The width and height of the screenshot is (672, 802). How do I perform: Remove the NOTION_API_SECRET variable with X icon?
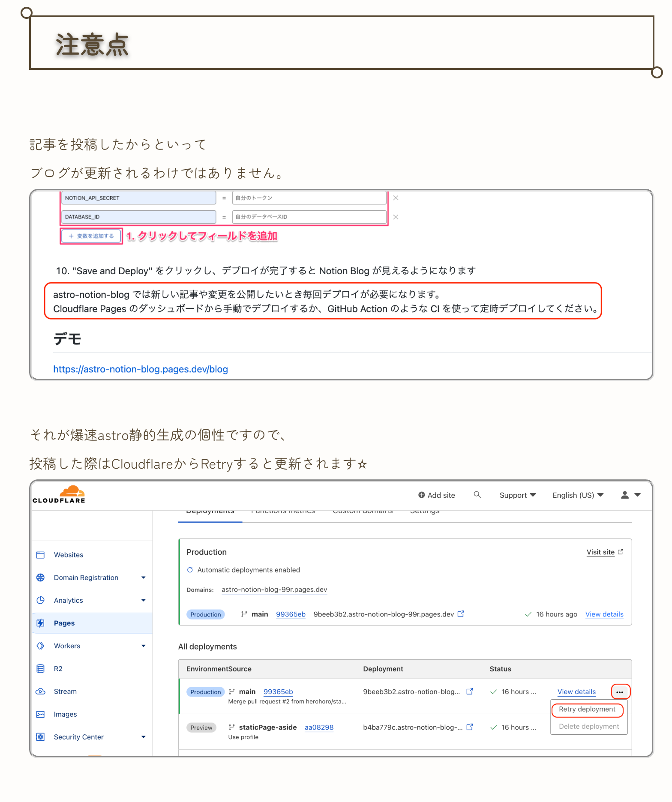click(x=396, y=198)
